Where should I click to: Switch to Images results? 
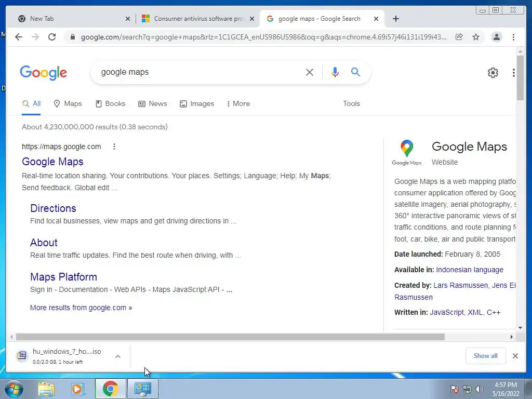[197, 104]
